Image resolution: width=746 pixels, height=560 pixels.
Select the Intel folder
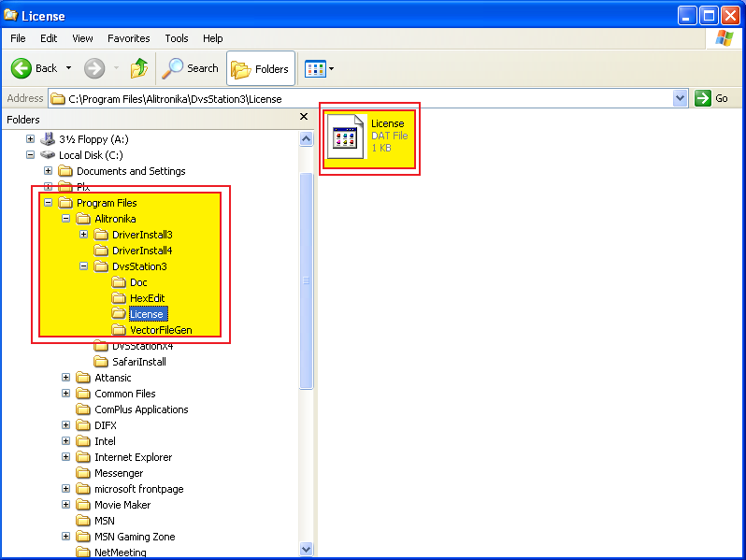95,441
